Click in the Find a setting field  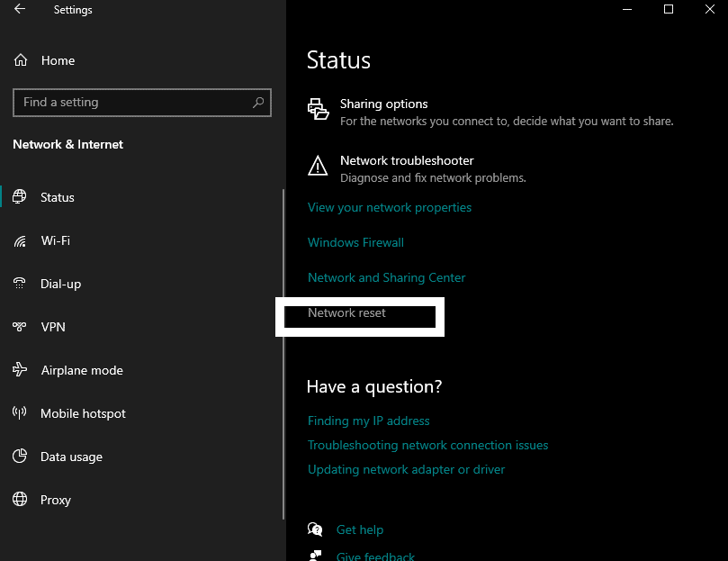(x=141, y=103)
